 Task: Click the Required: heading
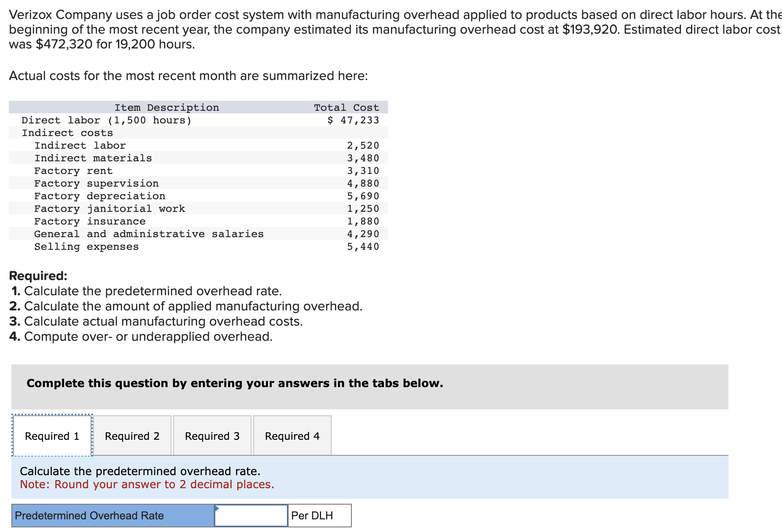click(x=38, y=276)
